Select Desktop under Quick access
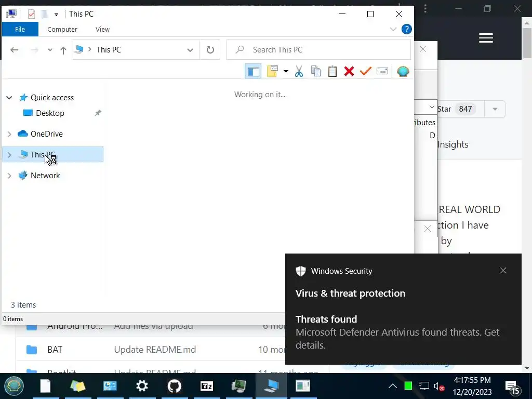This screenshot has height=399, width=532. (50, 113)
